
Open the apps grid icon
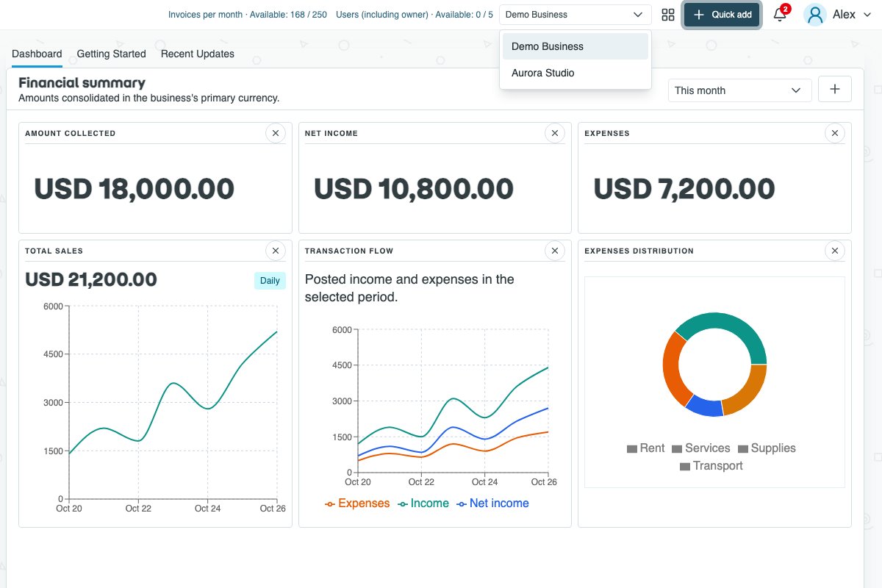[x=668, y=15]
